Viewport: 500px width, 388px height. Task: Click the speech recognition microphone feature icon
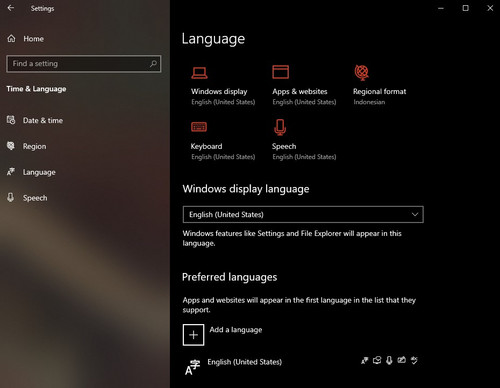click(x=389, y=360)
